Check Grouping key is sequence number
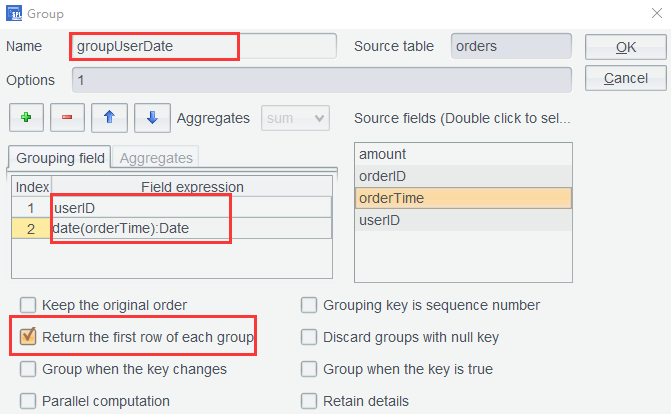 pyautogui.click(x=310, y=305)
